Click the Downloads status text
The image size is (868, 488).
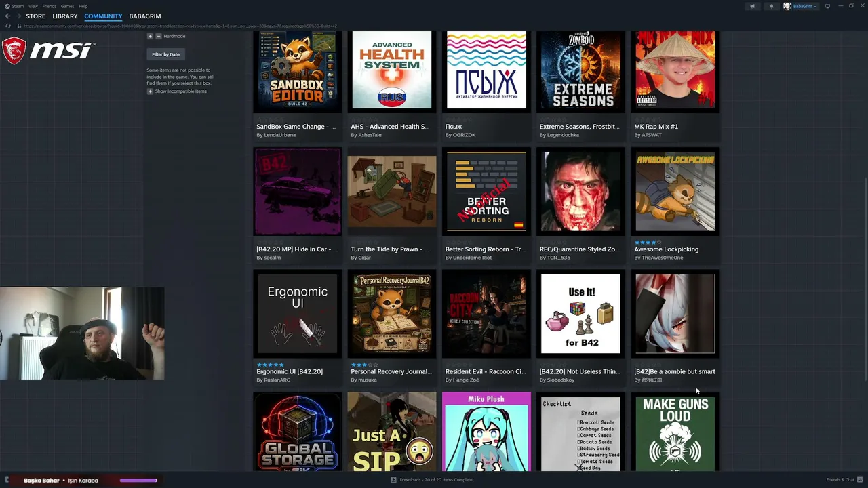(436, 480)
